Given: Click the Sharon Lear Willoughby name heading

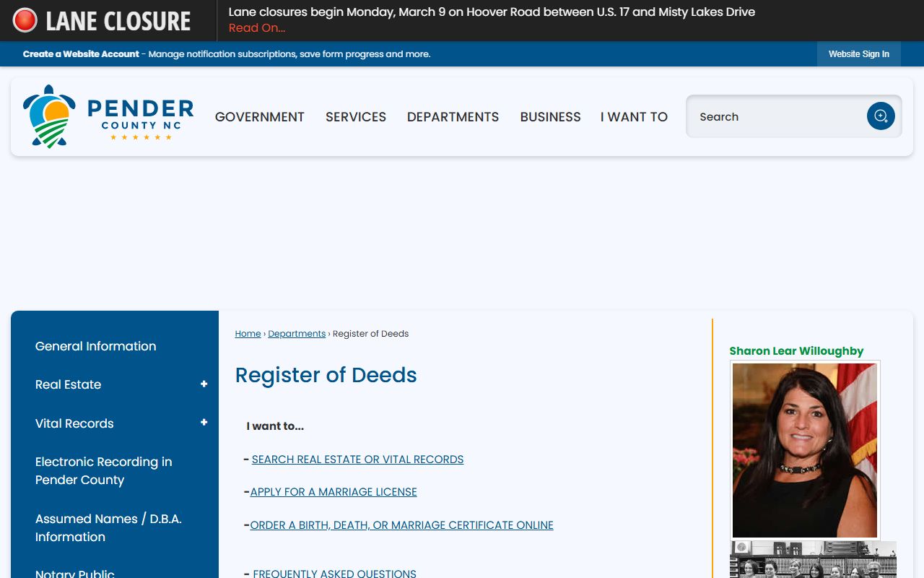Looking at the screenshot, I should (796, 351).
